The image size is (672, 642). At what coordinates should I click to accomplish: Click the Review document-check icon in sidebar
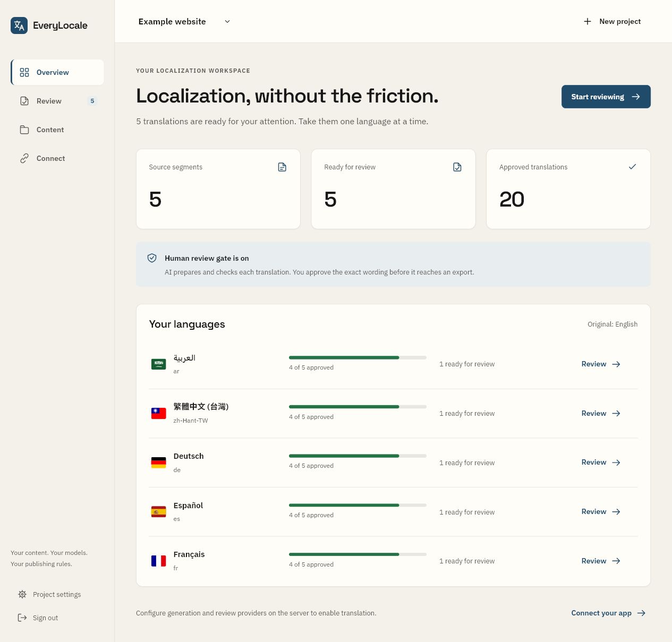click(x=24, y=101)
